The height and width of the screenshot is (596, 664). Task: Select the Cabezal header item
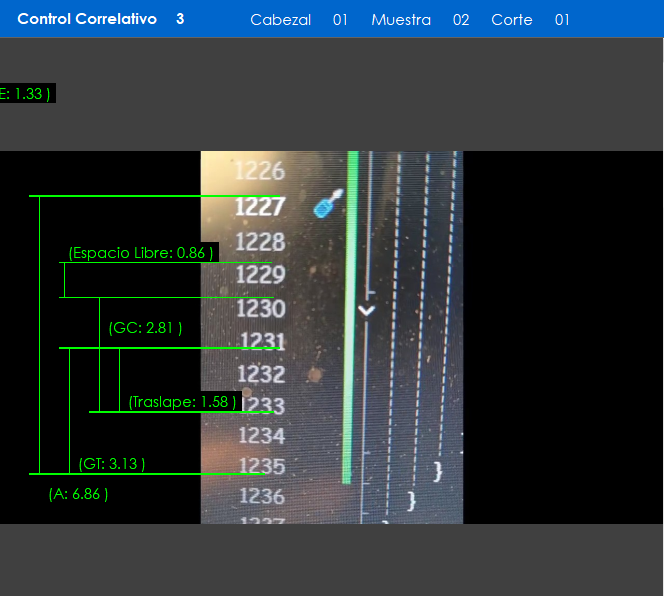(280, 20)
